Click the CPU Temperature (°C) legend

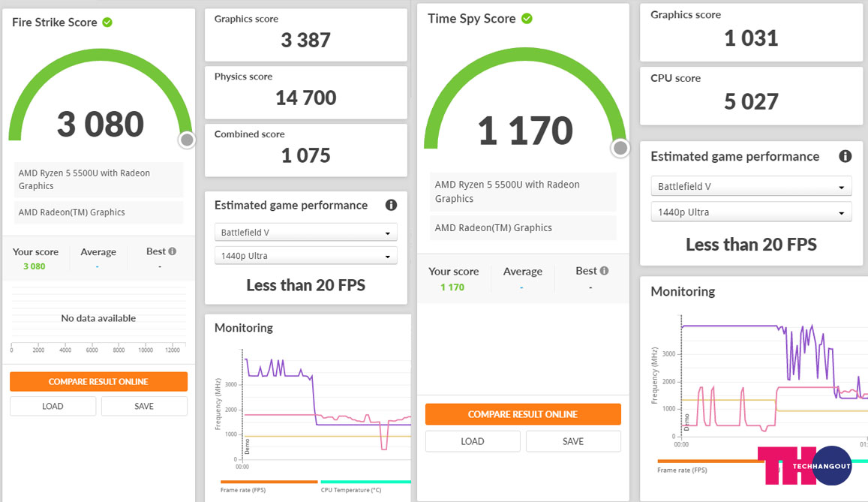click(x=352, y=490)
